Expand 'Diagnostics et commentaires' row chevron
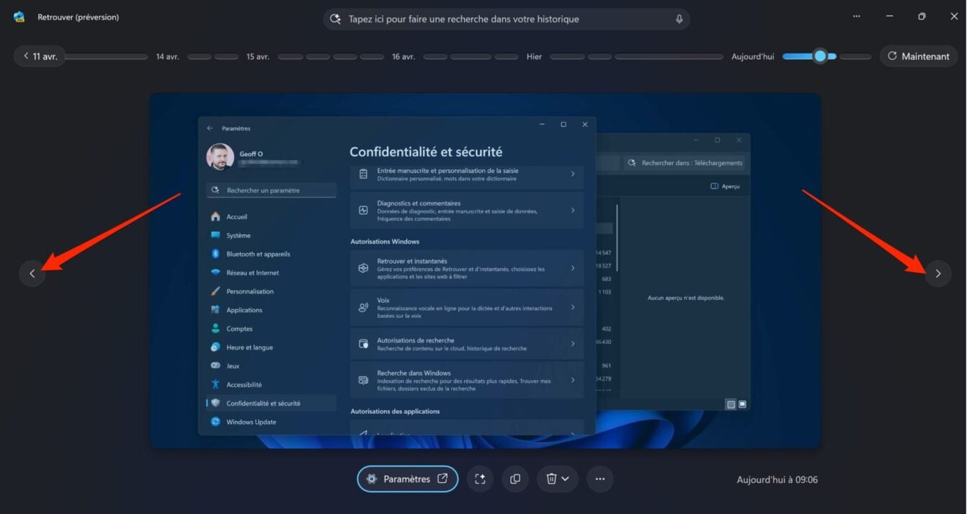Viewport: 980px width, 514px height. point(573,211)
